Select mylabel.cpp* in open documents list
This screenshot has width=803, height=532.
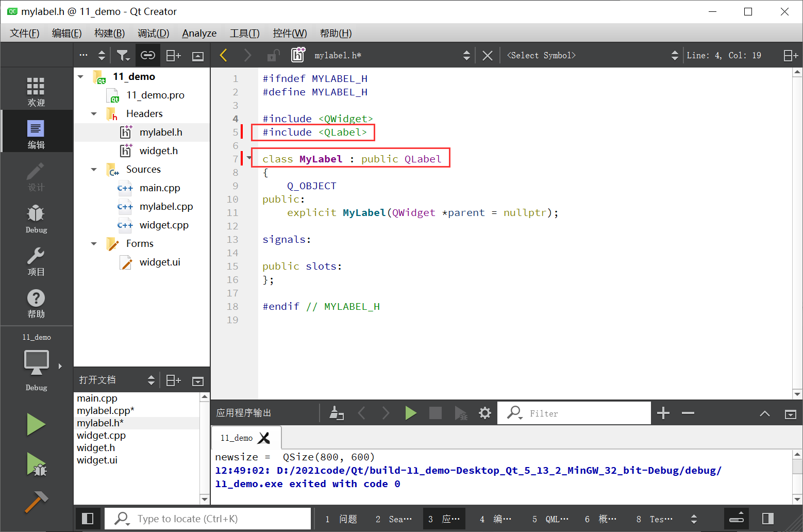click(x=106, y=410)
